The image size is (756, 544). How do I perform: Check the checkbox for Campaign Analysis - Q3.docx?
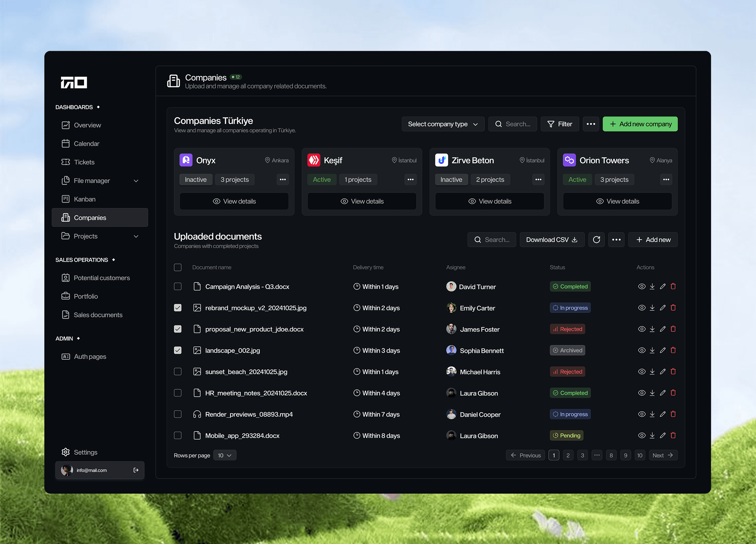(x=177, y=286)
